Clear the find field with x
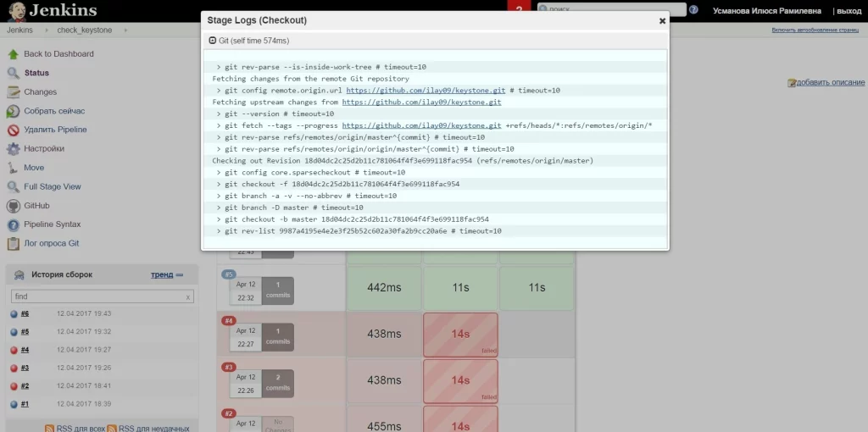Screen dimensions: 868x432 point(188,297)
